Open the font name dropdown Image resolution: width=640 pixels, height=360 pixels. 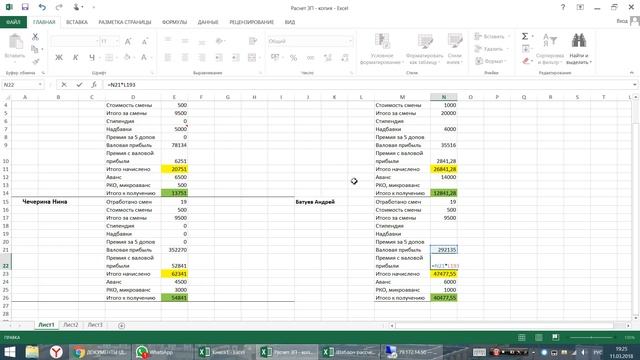[x=97, y=41]
